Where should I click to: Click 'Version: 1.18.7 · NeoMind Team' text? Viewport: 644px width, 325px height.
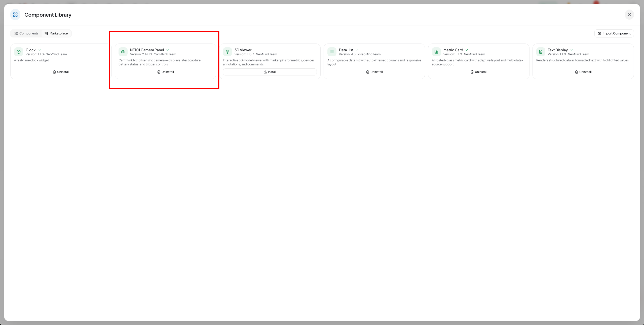tap(256, 54)
